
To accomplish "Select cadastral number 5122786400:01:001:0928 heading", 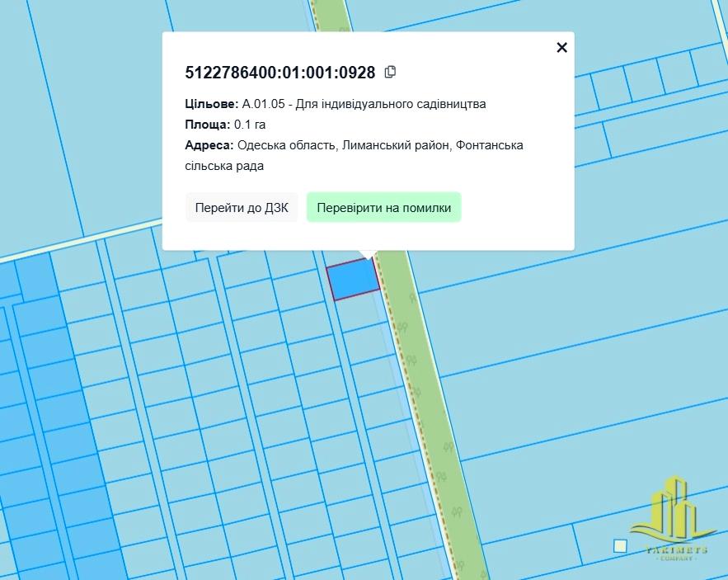I will click(280, 73).
